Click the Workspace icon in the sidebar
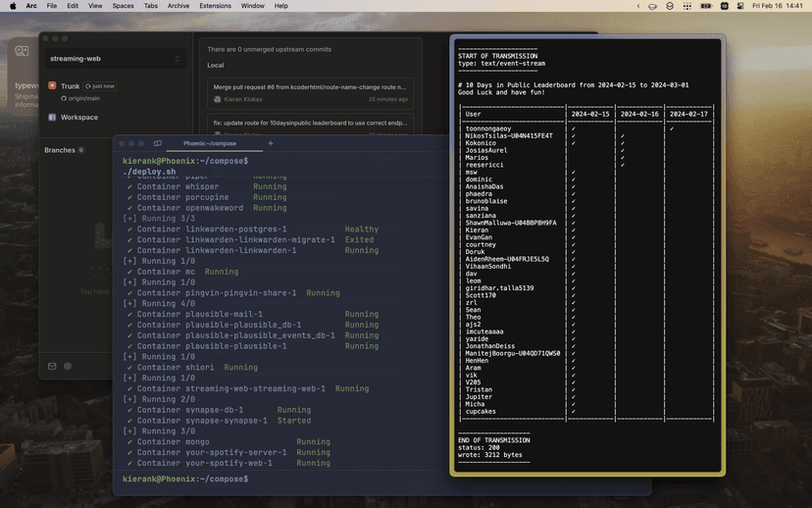 coord(52,117)
